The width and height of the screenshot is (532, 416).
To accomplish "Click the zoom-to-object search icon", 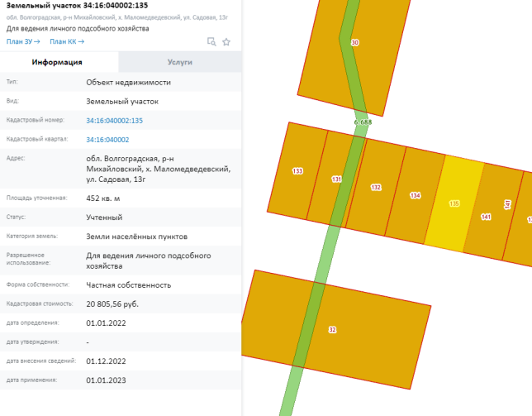I will [211, 41].
